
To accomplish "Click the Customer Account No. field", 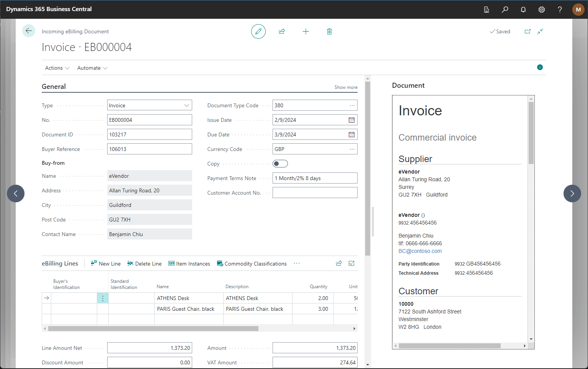I will pyautogui.click(x=315, y=193).
